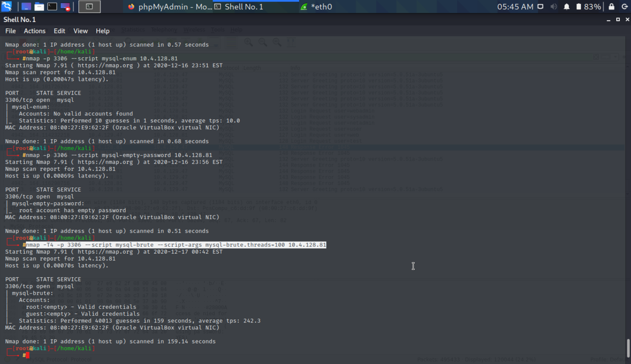Click the volume speaker icon
The image size is (631, 364).
click(554, 7)
